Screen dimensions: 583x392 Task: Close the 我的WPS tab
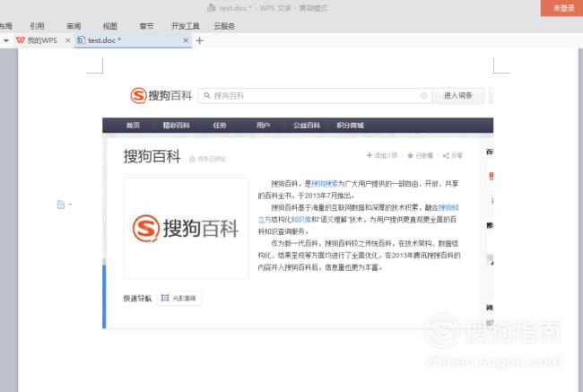[67, 40]
